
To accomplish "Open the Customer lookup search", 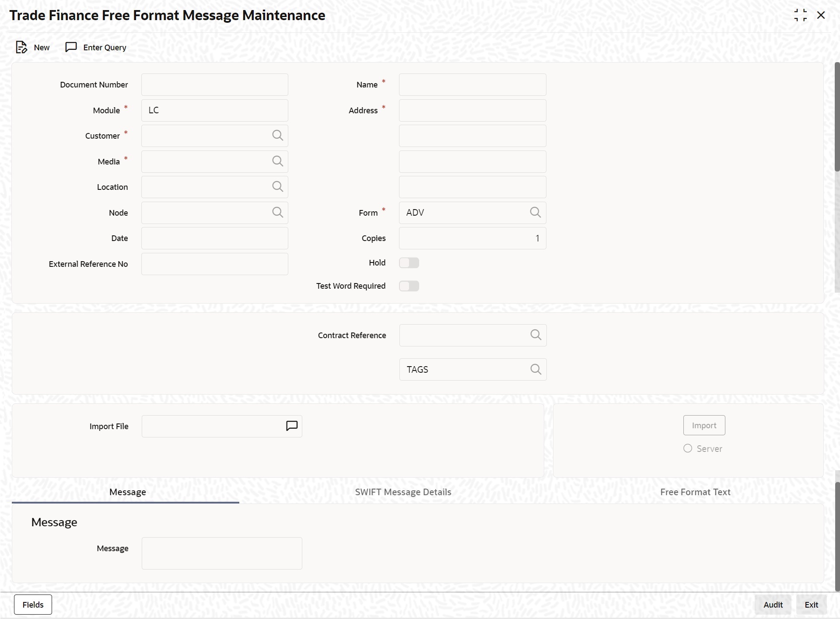I will pos(277,136).
